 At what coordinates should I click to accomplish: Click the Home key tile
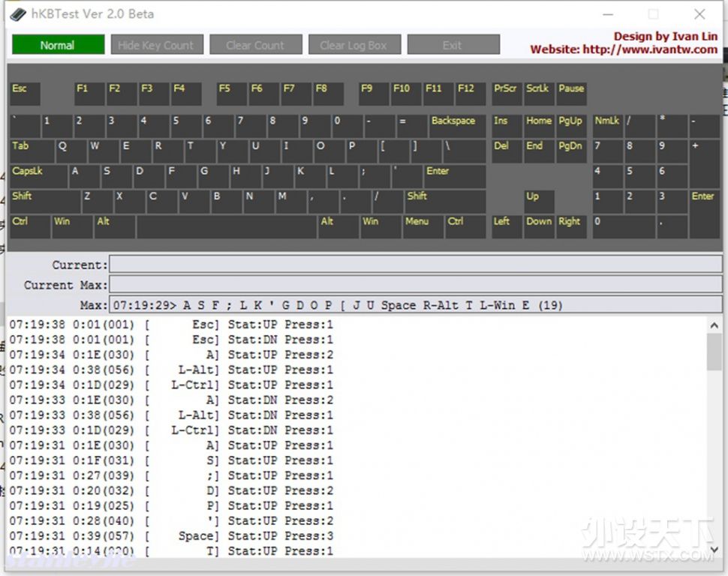(539, 127)
